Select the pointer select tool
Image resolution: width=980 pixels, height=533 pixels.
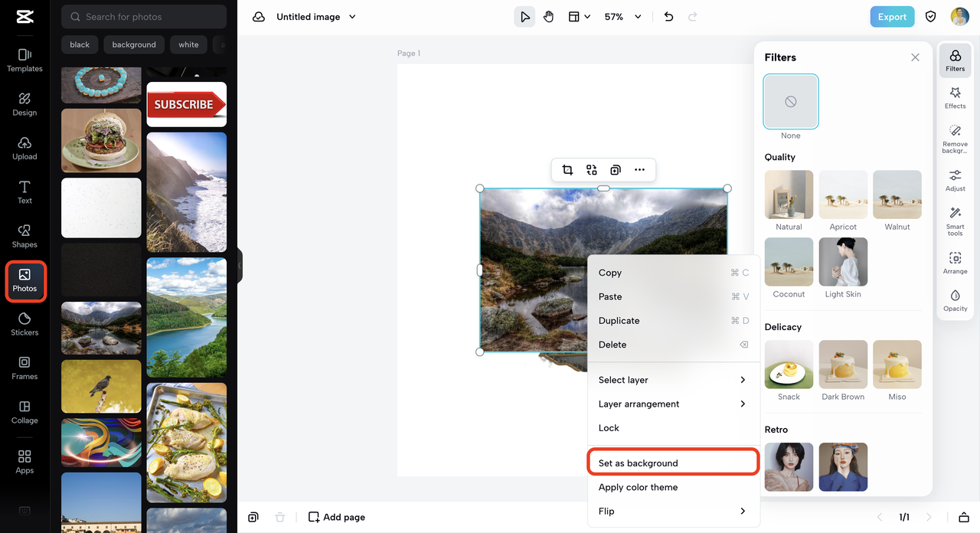point(524,17)
